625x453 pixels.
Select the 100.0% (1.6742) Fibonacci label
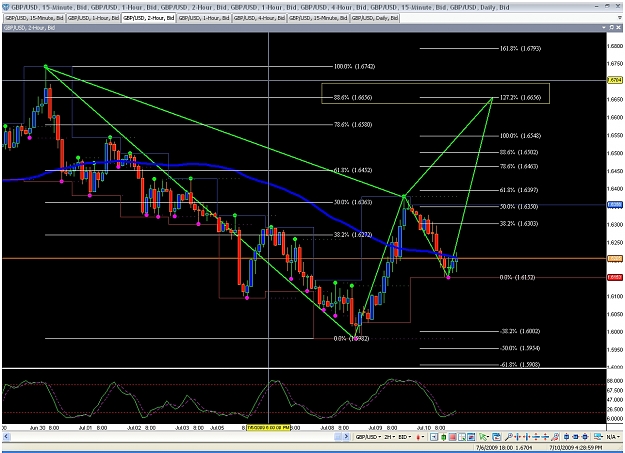coord(354,67)
